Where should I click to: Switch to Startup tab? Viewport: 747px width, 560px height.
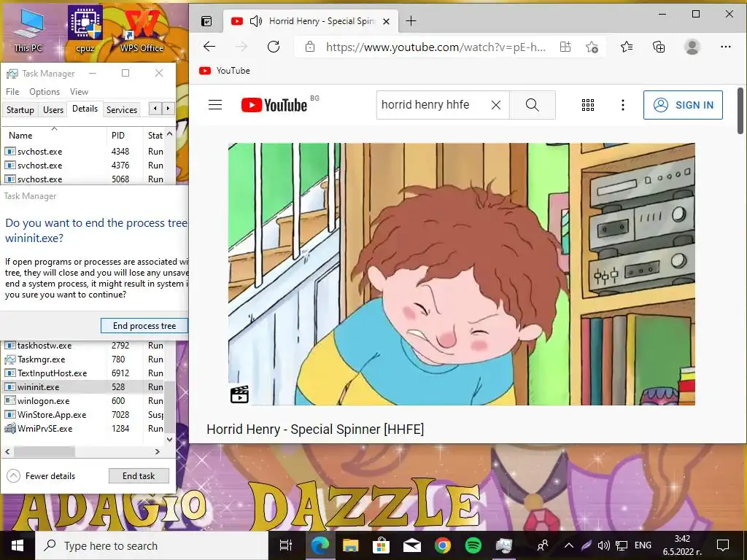20,109
